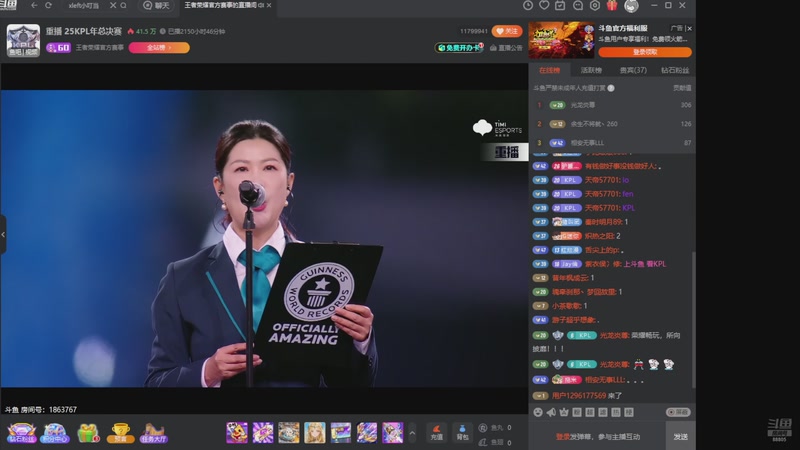Click the red gift box icon in the top bar
The image size is (800, 450).
612,5
